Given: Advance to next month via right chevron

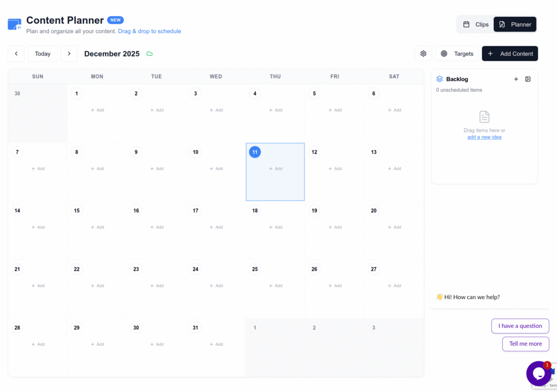Looking at the screenshot, I should tap(69, 53).
